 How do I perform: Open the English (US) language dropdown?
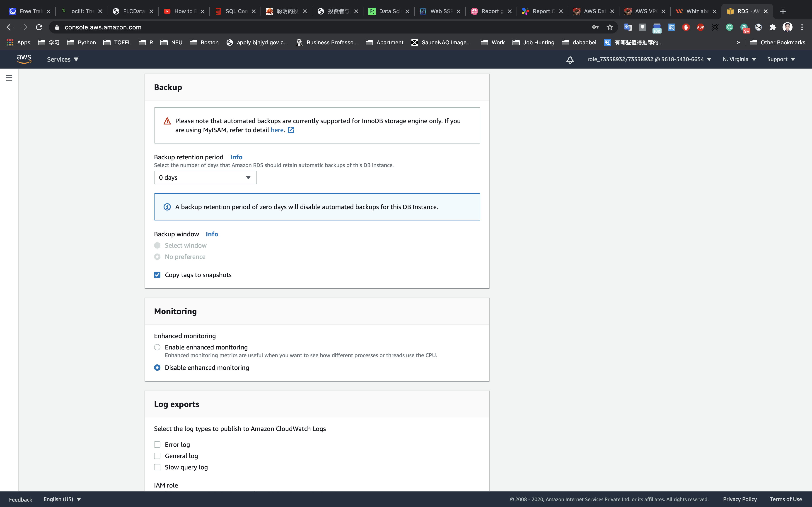coord(62,499)
